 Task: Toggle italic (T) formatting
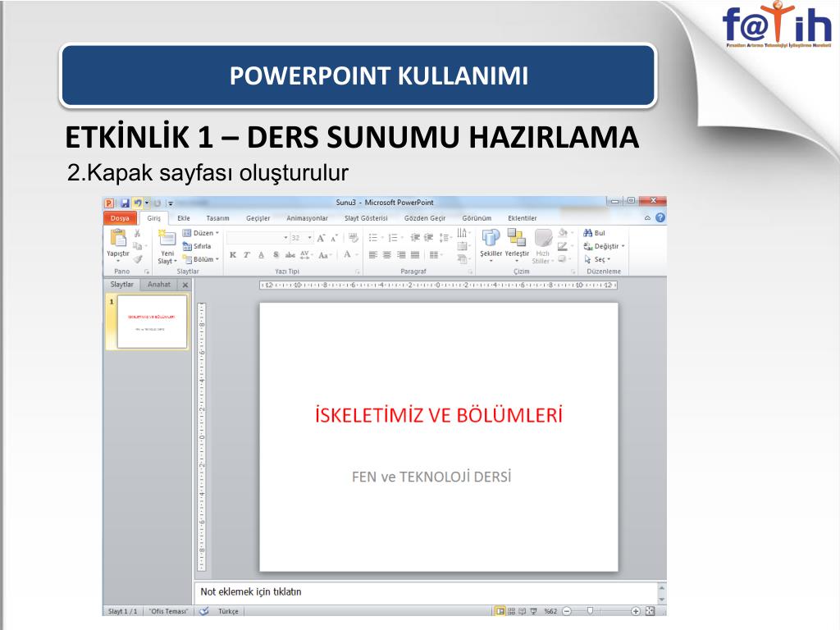(x=247, y=255)
